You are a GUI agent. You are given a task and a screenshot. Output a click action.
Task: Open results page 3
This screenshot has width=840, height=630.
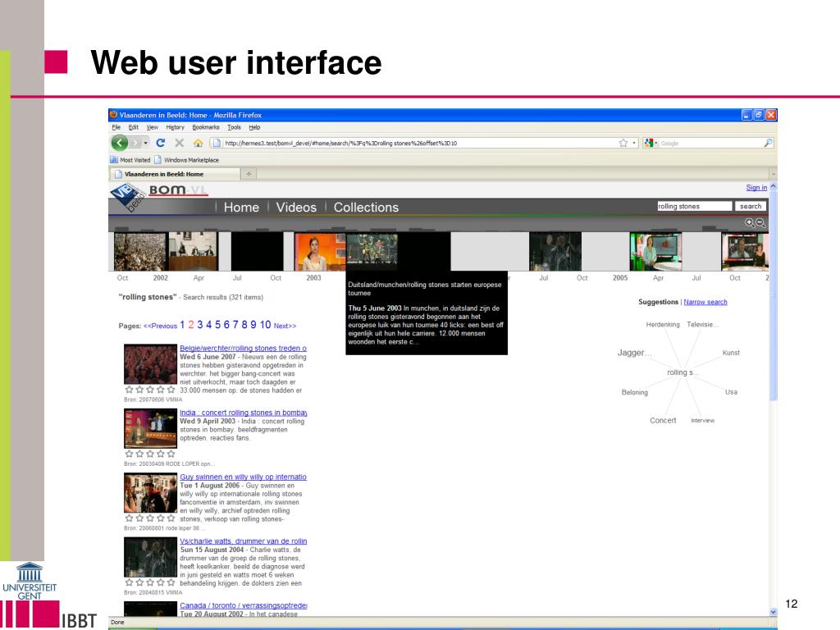[x=200, y=325]
